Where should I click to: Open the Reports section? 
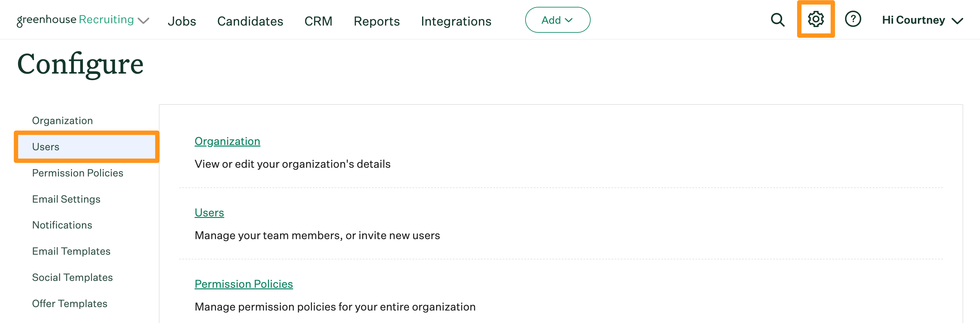[x=376, y=21]
